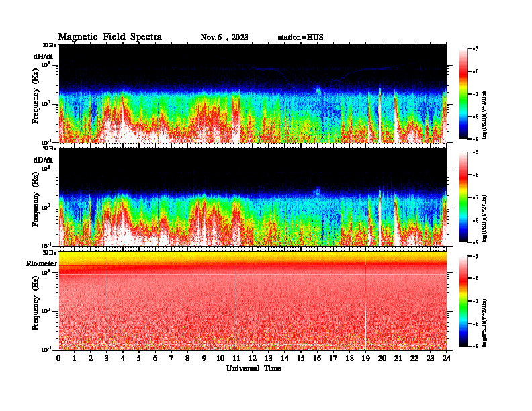Click the color bar beside the dD/dt panel

click(x=463, y=197)
